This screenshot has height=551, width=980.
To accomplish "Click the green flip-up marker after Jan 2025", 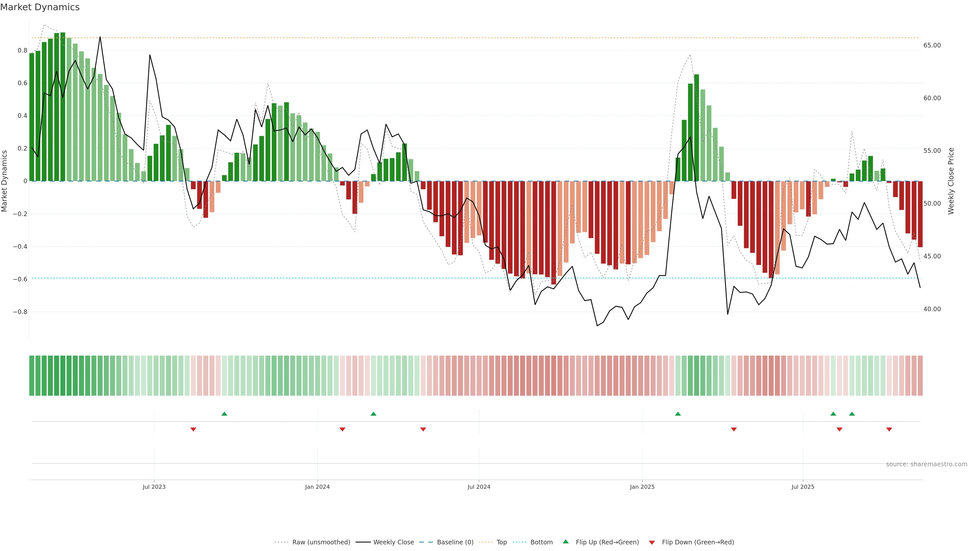I will coord(678,414).
